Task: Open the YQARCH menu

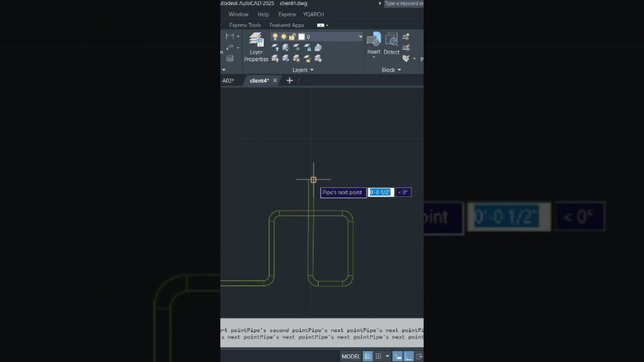Action: click(x=313, y=15)
